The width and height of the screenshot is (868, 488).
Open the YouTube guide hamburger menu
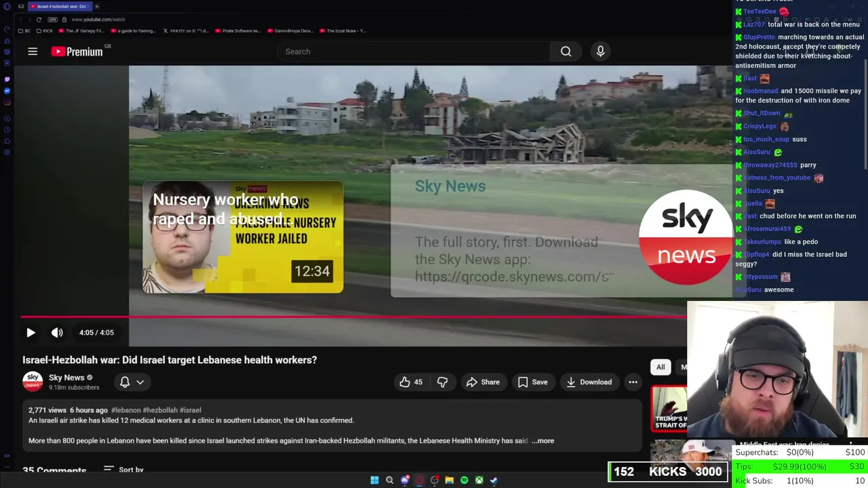[x=33, y=52]
